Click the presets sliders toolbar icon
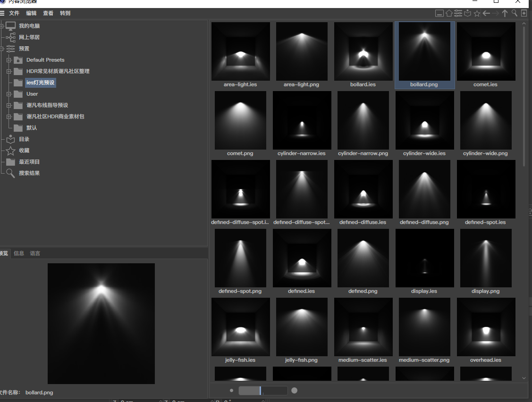Image resolution: width=532 pixels, height=402 pixels. tap(458, 13)
